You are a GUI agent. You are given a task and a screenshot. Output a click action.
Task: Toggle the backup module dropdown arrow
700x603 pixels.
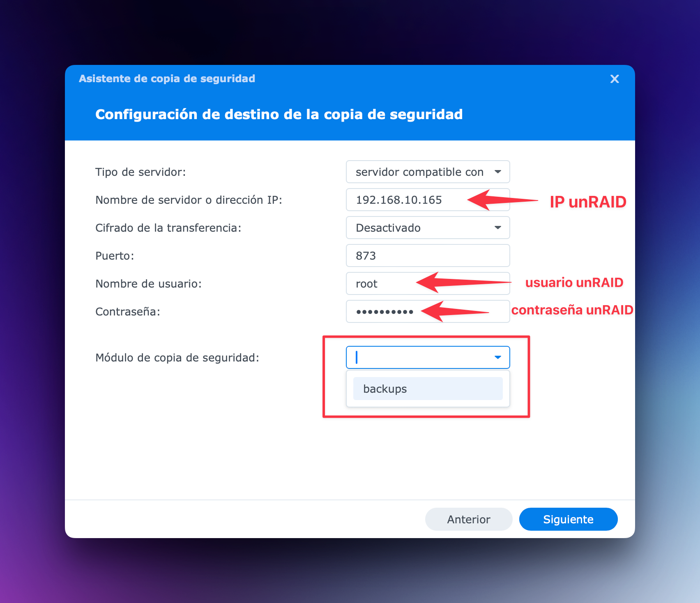[x=498, y=357]
